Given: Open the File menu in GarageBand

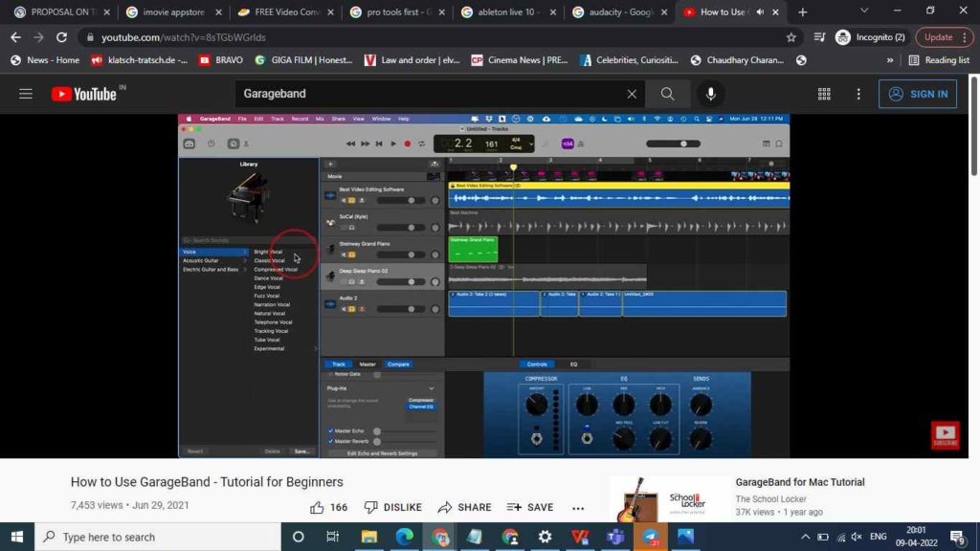Looking at the screenshot, I should (242, 119).
